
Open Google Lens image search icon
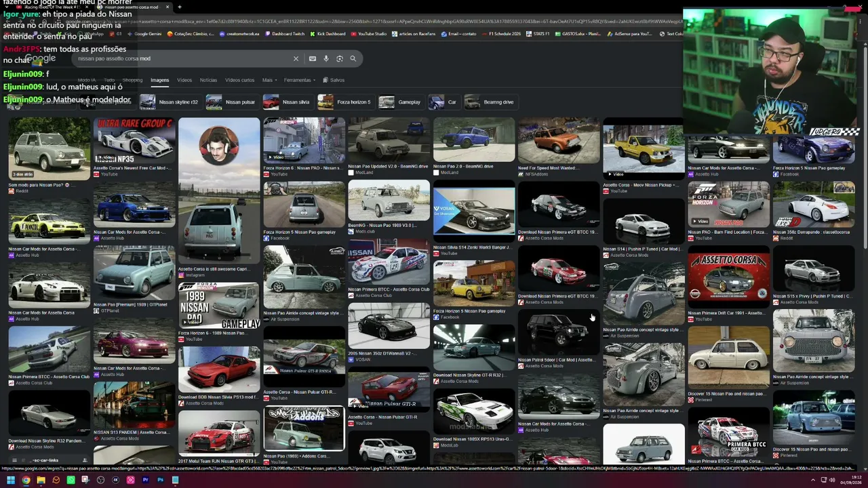[340, 59]
